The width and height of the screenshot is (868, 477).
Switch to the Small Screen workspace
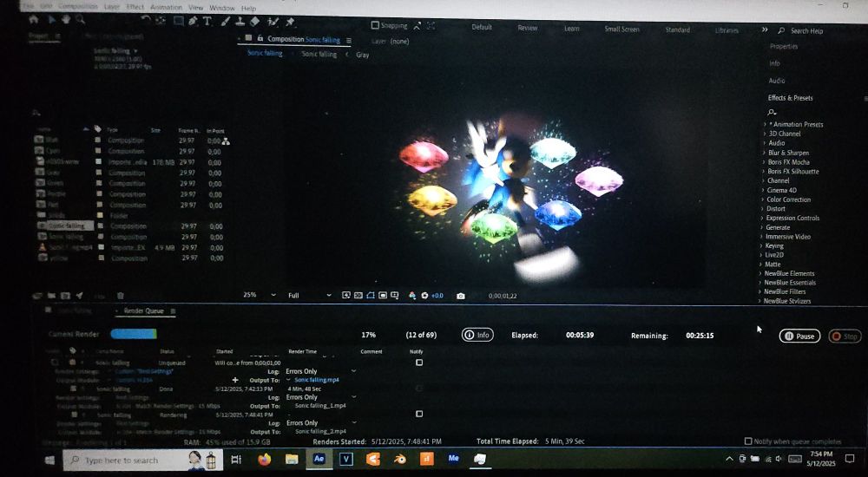click(x=621, y=29)
